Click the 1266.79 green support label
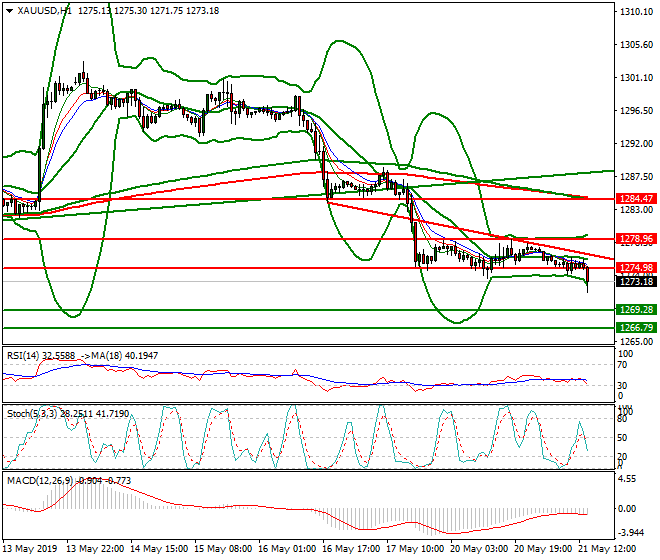Viewport: 660px width, 560px height. click(x=636, y=327)
